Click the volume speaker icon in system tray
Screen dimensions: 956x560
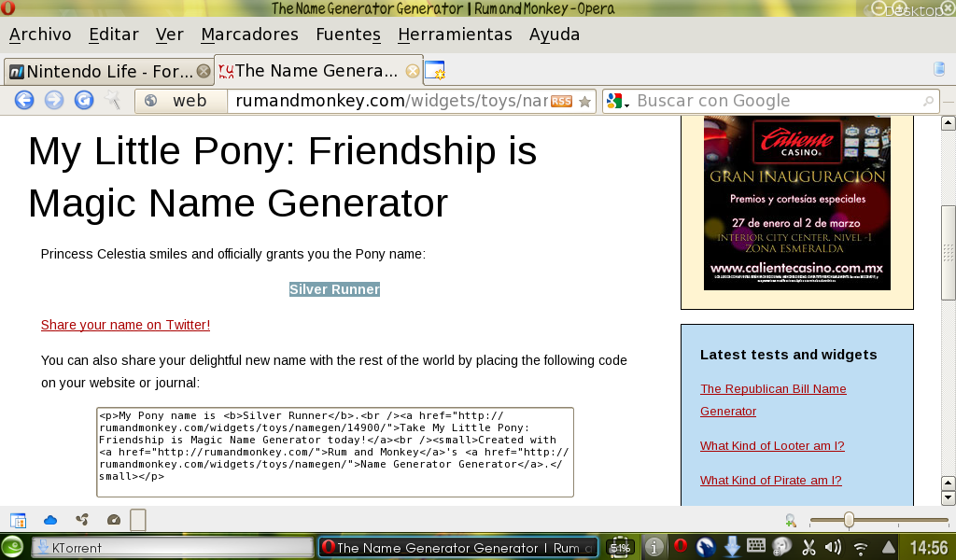click(833, 548)
